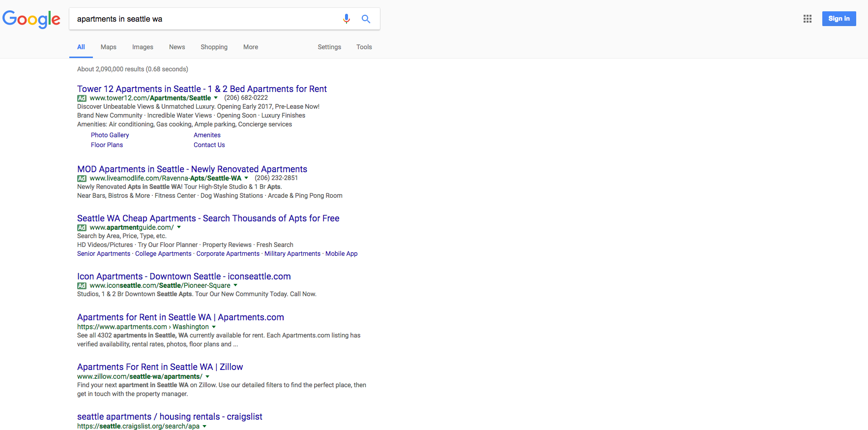Open the Corporate Apartments link

(228, 254)
